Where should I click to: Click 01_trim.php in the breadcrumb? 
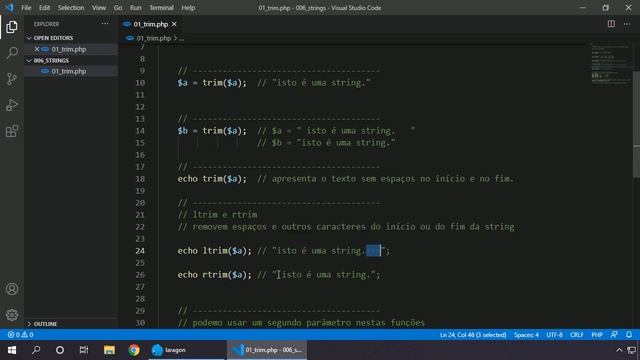153,38
